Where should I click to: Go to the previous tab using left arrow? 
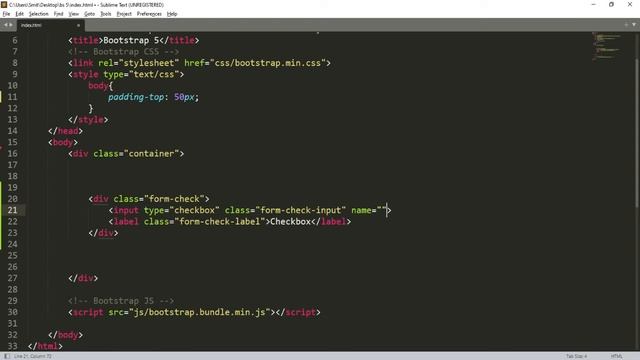tap(6, 25)
